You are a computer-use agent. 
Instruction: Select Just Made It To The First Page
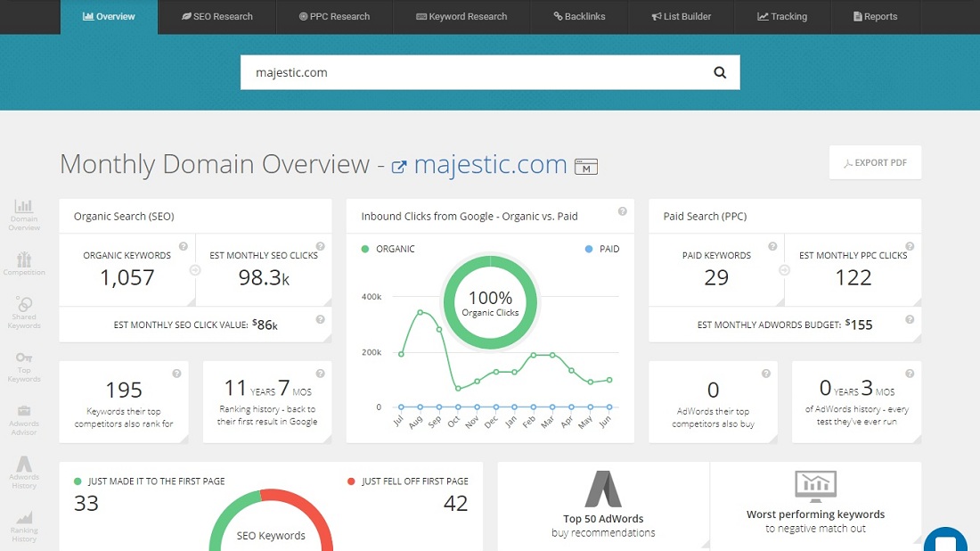[x=150, y=481]
